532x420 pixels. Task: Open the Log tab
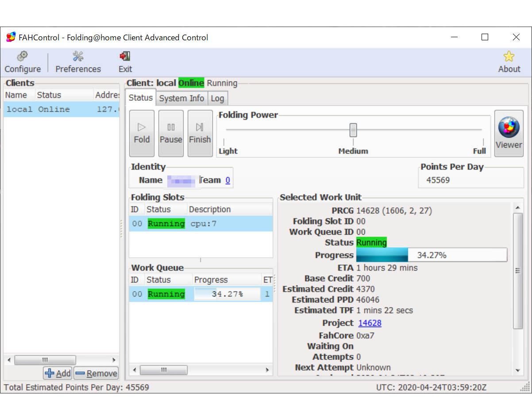click(x=217, y=98)
